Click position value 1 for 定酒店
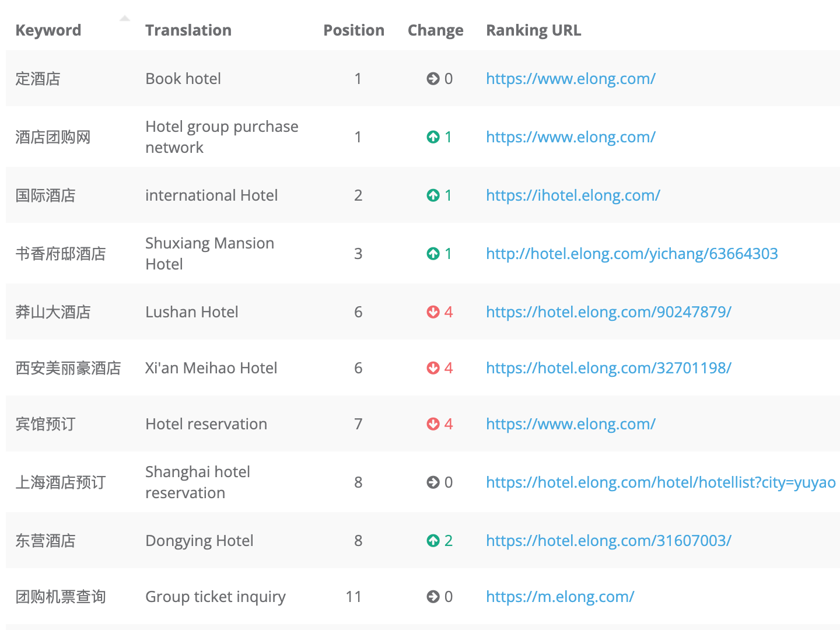The width and height of the screenshot is (840, 630). tap(358, 79)
